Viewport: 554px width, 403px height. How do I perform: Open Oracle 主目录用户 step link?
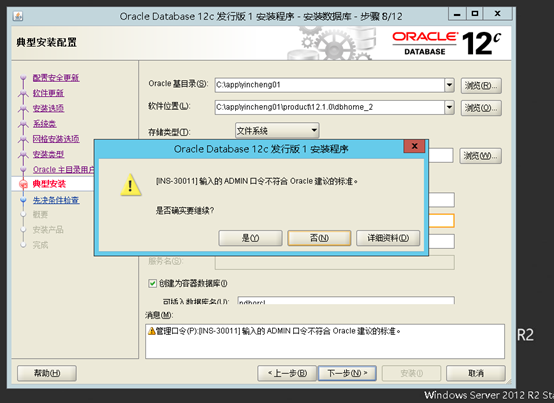(63, 170)
